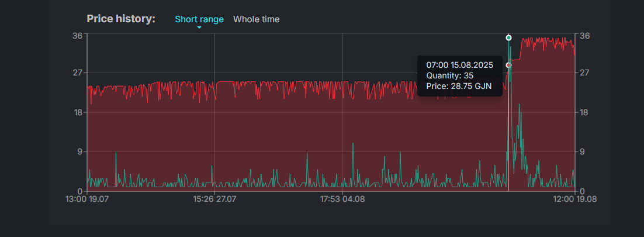Click the tooltip date '07:00 15.08.2025'

459,65
